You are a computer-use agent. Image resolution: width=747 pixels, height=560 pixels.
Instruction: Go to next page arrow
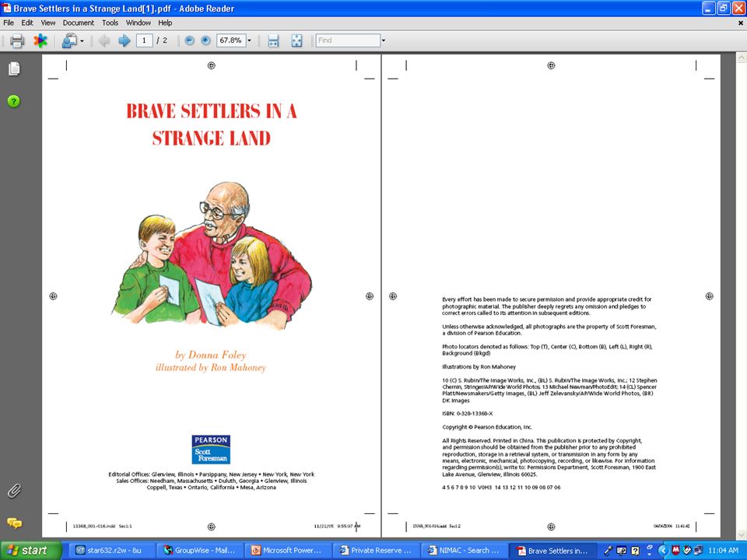[124, 41]
